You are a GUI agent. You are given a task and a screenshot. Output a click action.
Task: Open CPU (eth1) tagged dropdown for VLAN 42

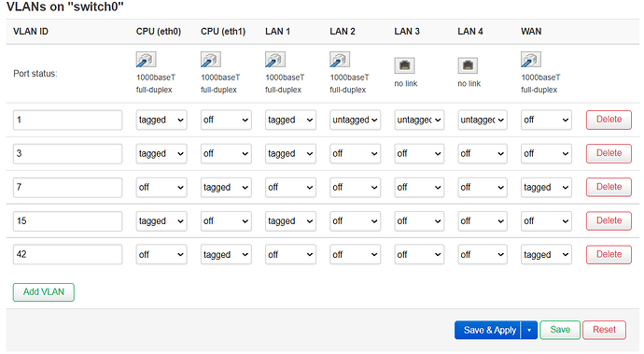(226, 254)
